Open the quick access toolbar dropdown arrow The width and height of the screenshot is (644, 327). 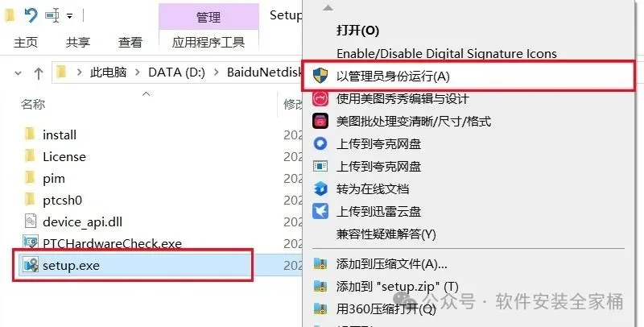[x=70, y=16]
